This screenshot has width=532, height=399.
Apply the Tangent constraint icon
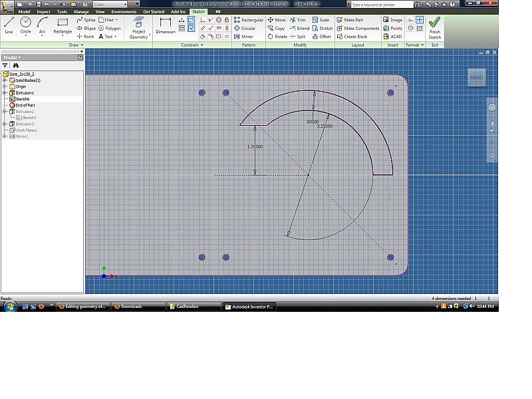(x=203, y=37)
